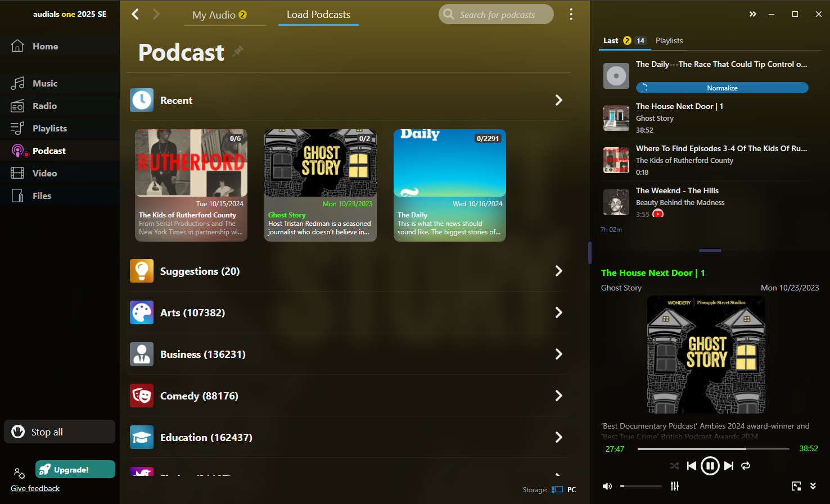Mute the volume speaker icon
The image size is (830, 504).
(x=607, y=486)
